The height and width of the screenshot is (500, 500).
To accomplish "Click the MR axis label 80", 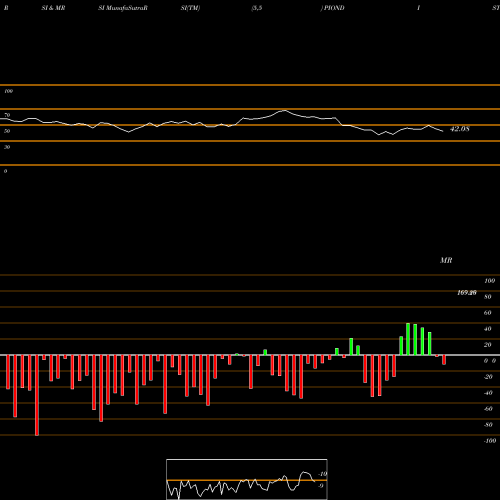I will [x=488, y=297].
